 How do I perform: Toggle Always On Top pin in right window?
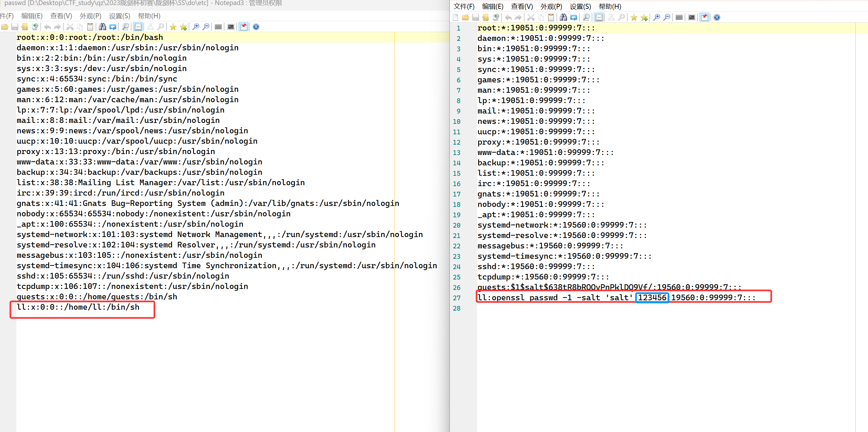point(704,18)
